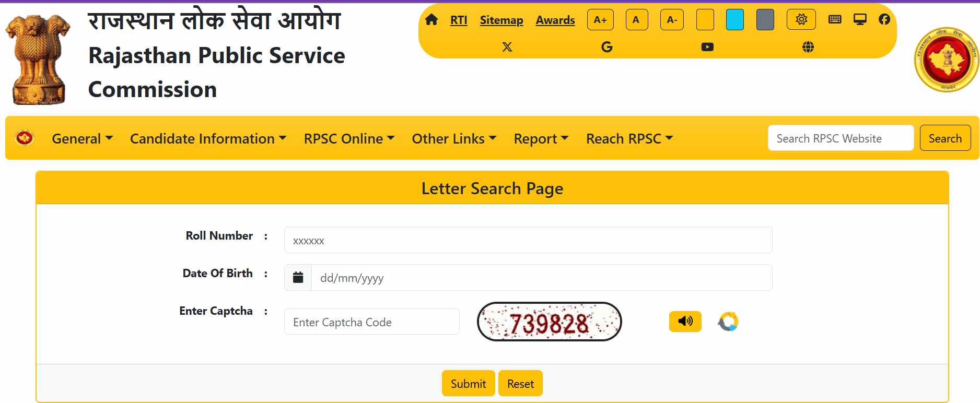Submit the letter search form

click(468, 384)
